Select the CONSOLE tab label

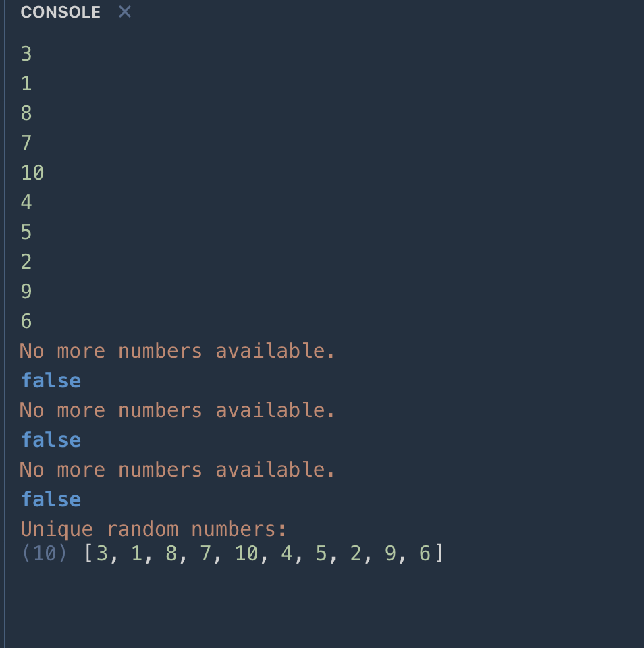(61, 12)
